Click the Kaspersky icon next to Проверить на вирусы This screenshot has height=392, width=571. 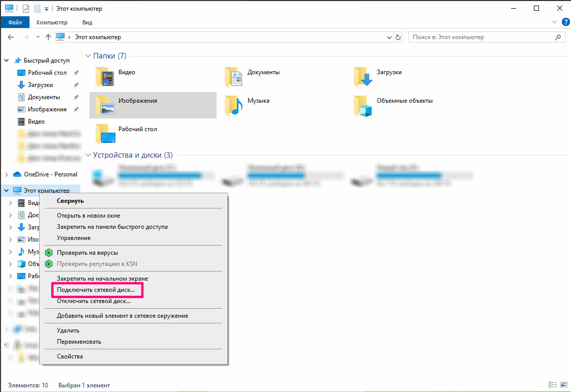pos(49,253)
